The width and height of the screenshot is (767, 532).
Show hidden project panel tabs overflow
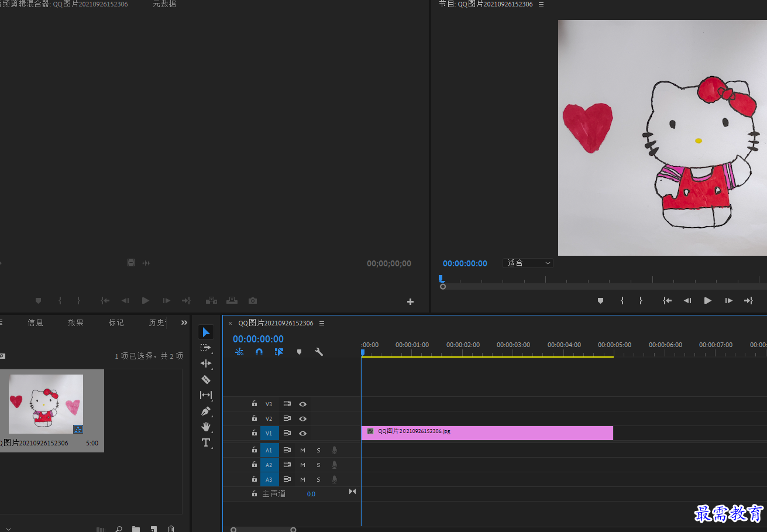coord(184,322)
